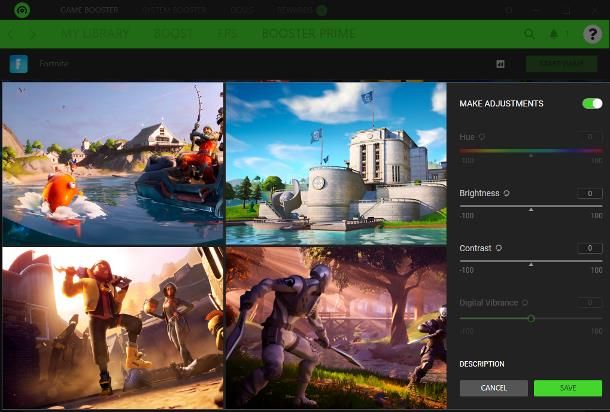
Task: Open help with the question mark icon
Action: (592, 34)
